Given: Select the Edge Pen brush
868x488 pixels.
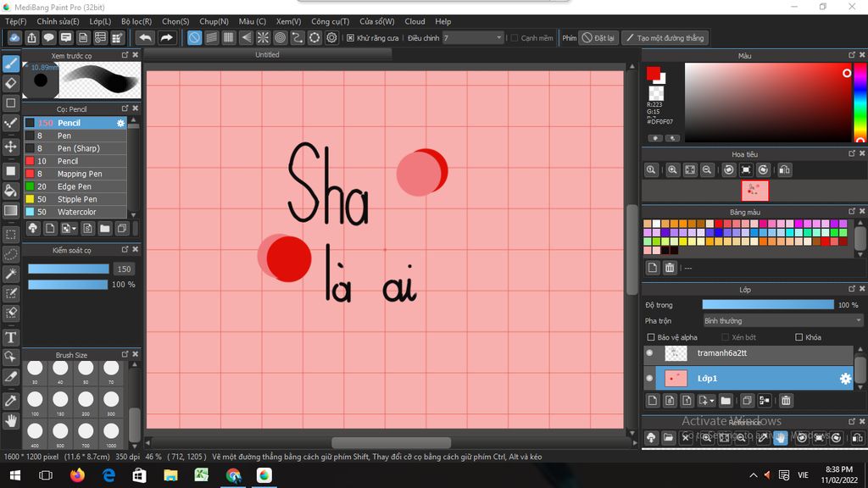Looking at the screenshot, I should (x=75, y=186).
